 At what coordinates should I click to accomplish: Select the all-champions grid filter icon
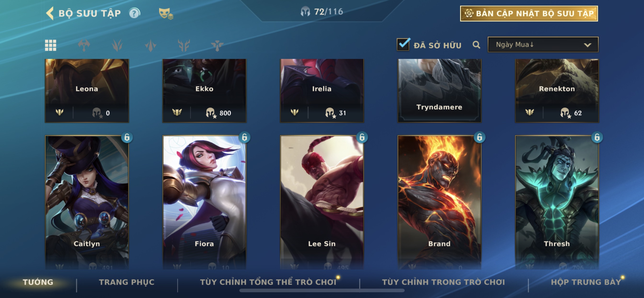[x=51, y=45]
